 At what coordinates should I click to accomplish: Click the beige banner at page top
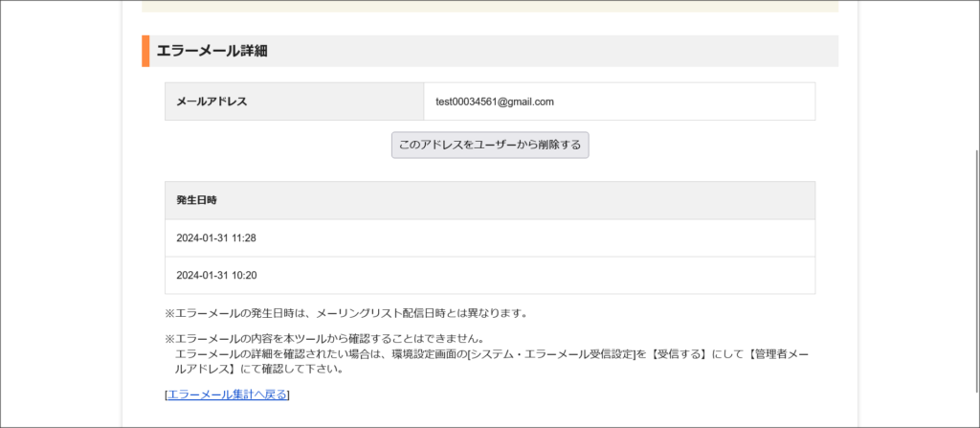[490, 6]
